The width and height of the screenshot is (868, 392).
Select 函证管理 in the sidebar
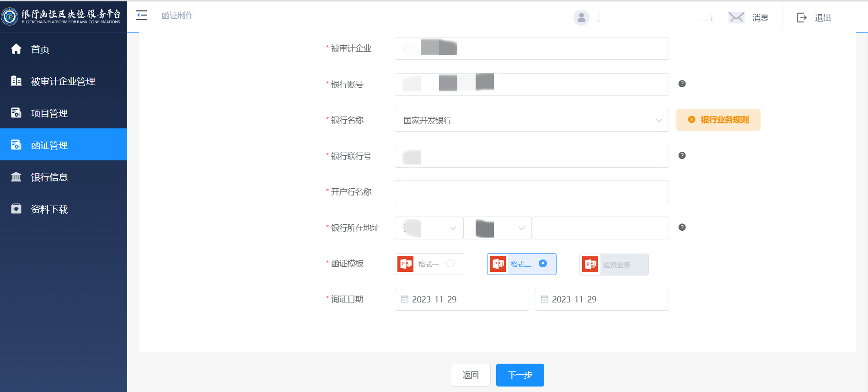(64, 145)
